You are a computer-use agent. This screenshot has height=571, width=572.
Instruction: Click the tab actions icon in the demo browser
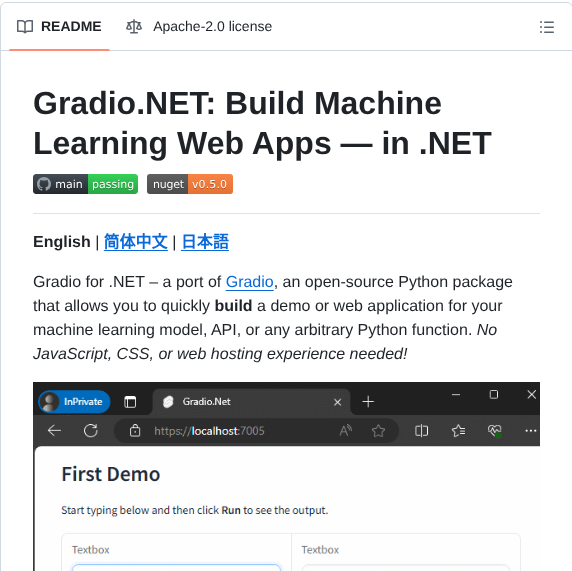click(x=130, y=402)
